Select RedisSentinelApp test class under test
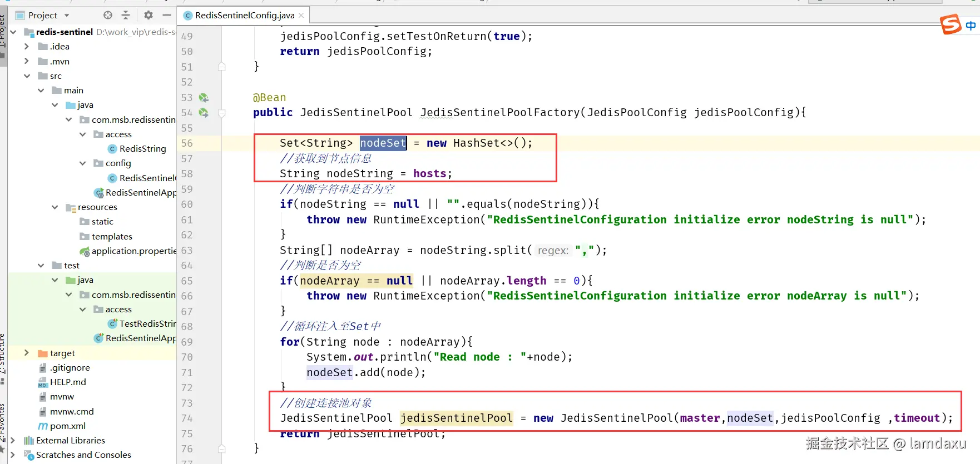The height and width of the screenshot is (464, 980). click(135, 338)
